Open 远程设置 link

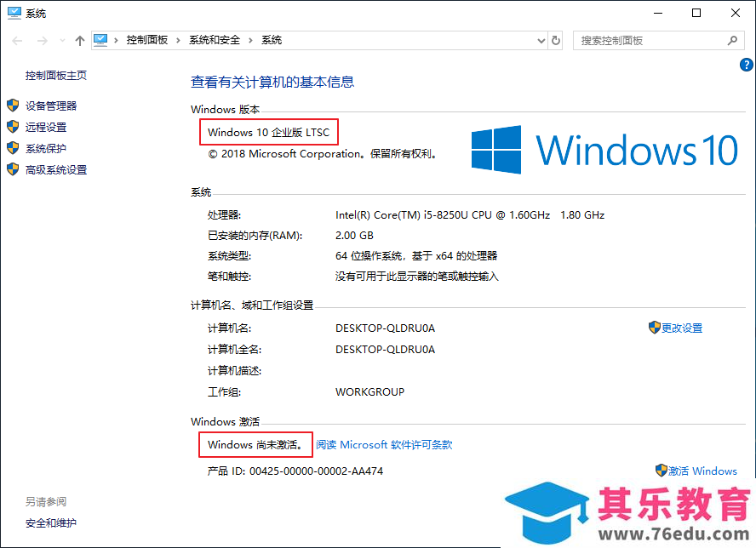(x=46, y=128)
